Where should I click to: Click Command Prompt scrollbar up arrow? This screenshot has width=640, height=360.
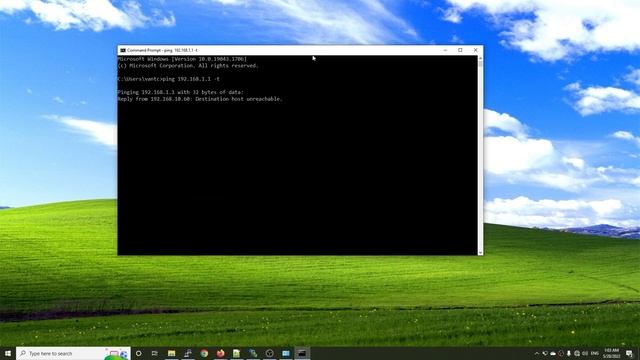tap(480, 58)
